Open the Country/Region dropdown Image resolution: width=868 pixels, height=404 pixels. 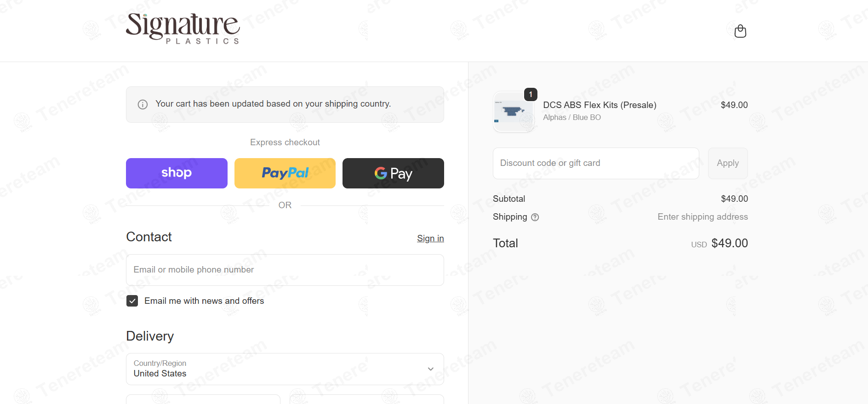[x=285, y=369]
